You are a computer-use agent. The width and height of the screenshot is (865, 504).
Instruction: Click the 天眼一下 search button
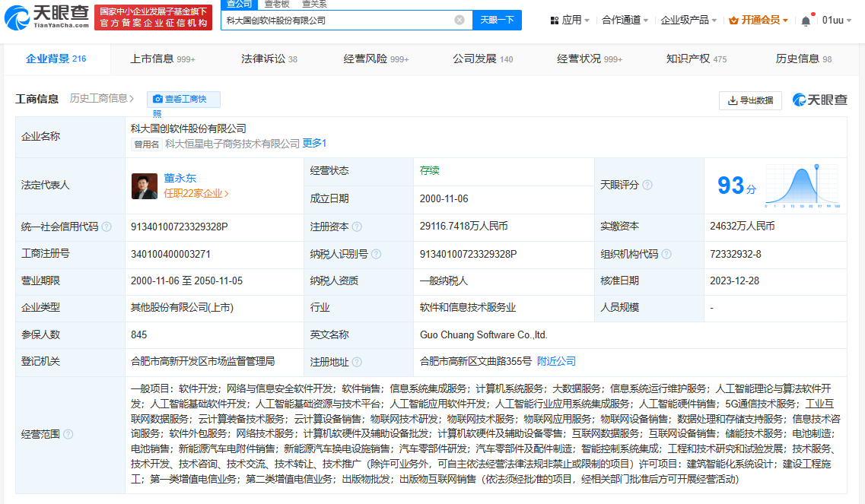point(497,21)
